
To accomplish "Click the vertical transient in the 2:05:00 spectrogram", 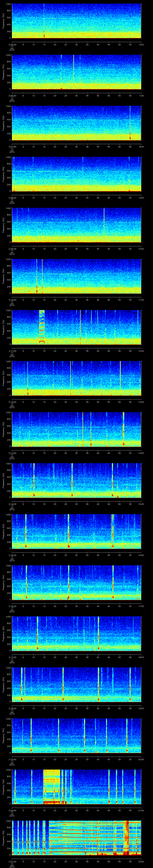I will click(x=44, y=21).
